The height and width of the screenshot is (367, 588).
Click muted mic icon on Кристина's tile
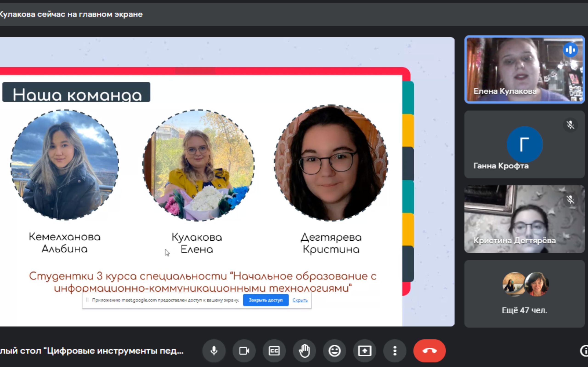pos(570,200)
